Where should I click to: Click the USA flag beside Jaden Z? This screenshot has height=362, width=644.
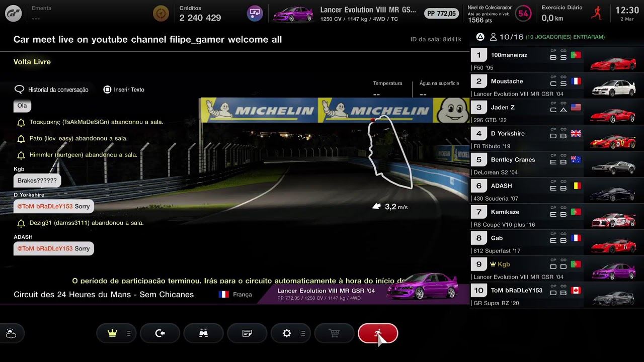(x=576, y=107)
